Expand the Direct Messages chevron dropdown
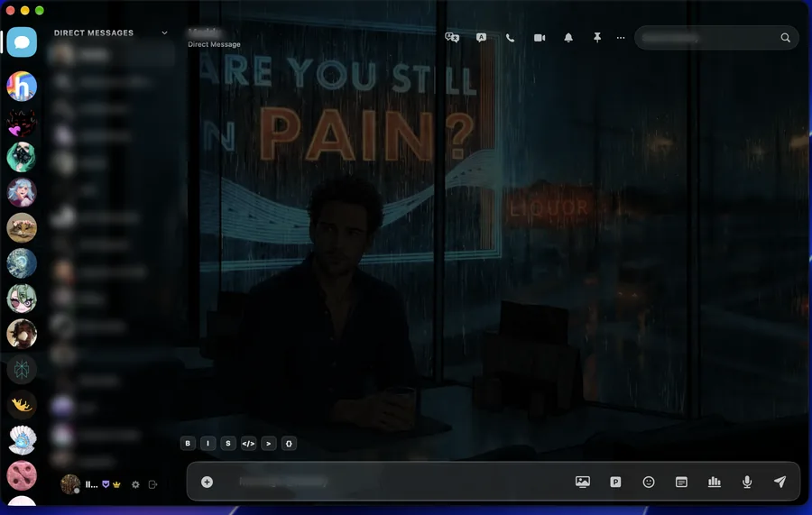The image size is (812, 515). coord(165,32)
